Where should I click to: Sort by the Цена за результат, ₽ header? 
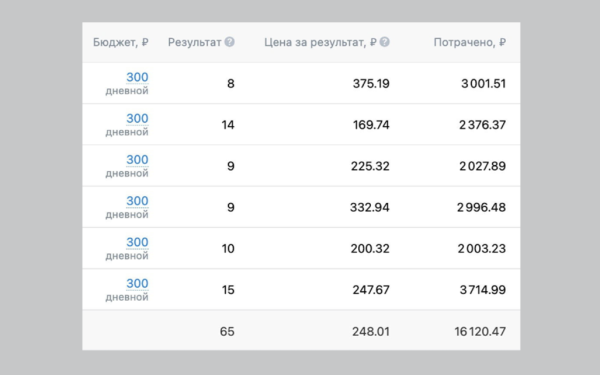(x=320, y=42)
